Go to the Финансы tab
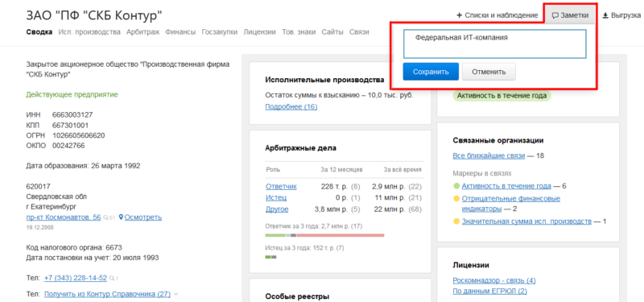The width and height of the screenshot is (644, 302). [x=180, y=31]
